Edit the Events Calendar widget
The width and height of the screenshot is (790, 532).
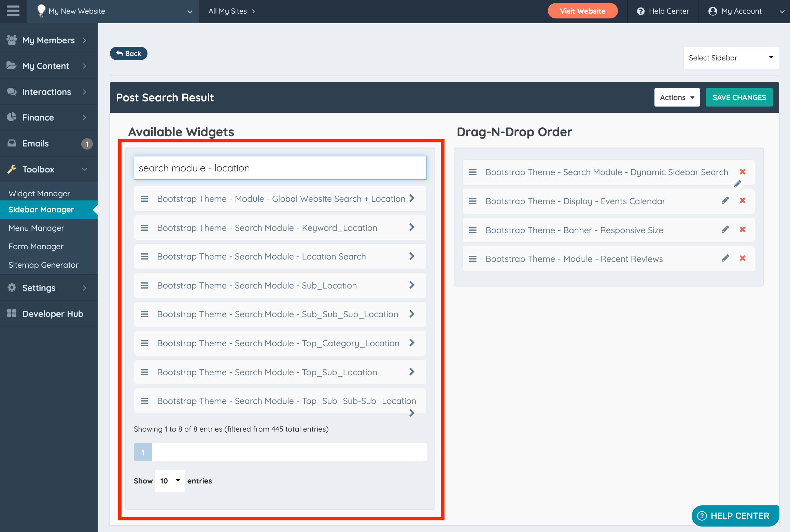click(725, 200)
